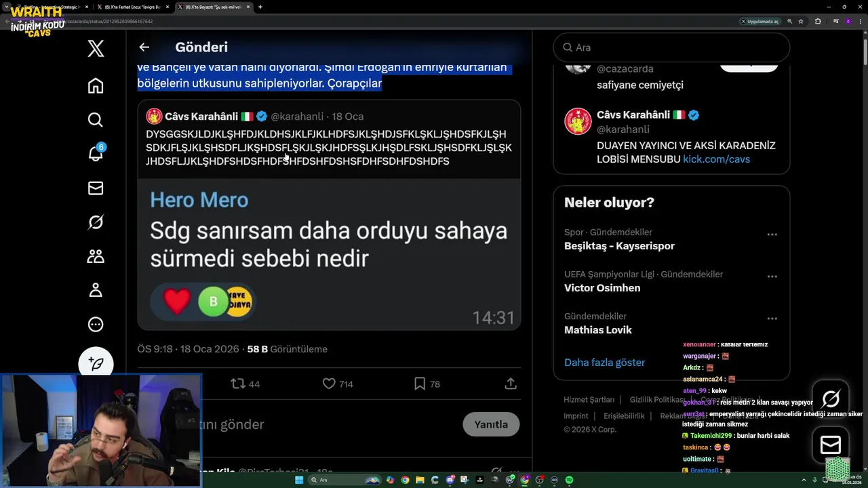Open Explore search icon in sidebar
This screenshot has width=868, height=488.
click(96, 120)
